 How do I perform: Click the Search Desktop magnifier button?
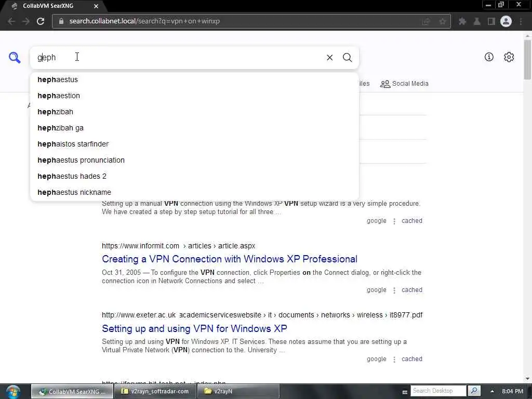(474, 391)
